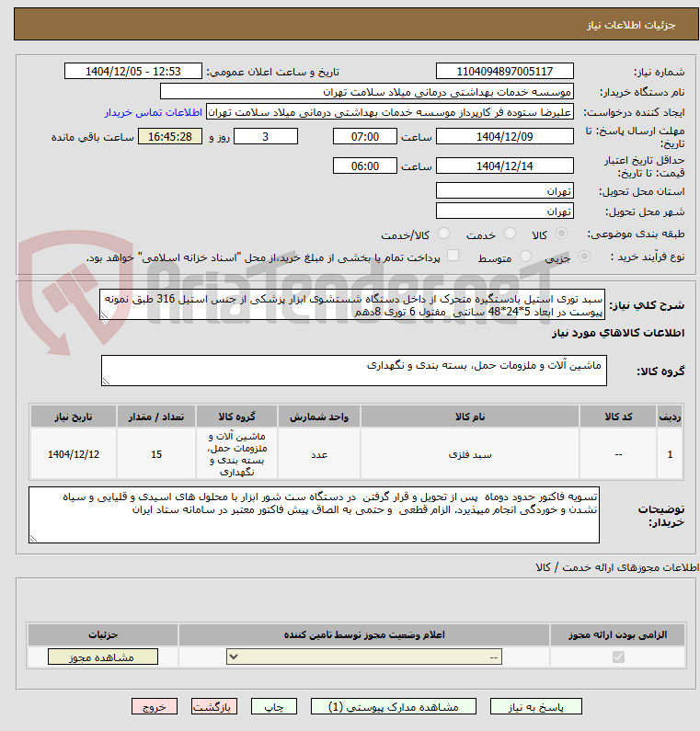The width and height of the screenshot is (700, 731).
Task: Click the گروه کالا textarea
Action: coord(354,371)
